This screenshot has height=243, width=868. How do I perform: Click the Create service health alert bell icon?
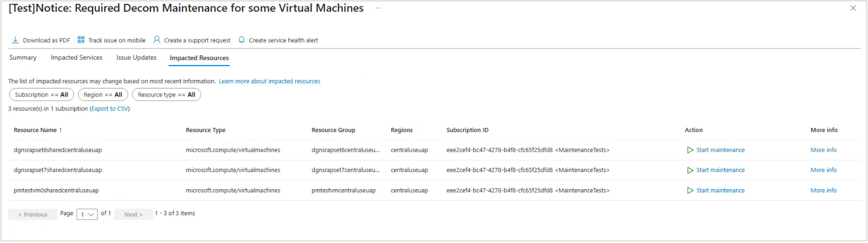(x=242, y=40)
